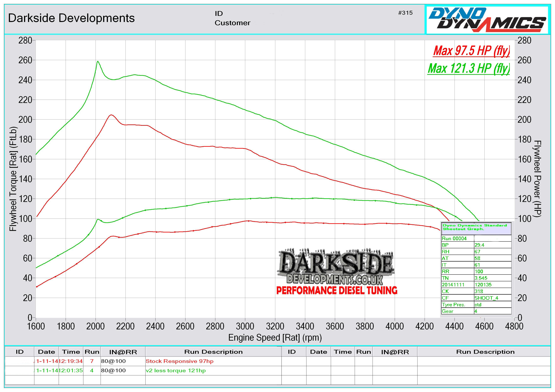Click the time cell '12:01:35'
The image size is (555, 392).
pos(71,370)
